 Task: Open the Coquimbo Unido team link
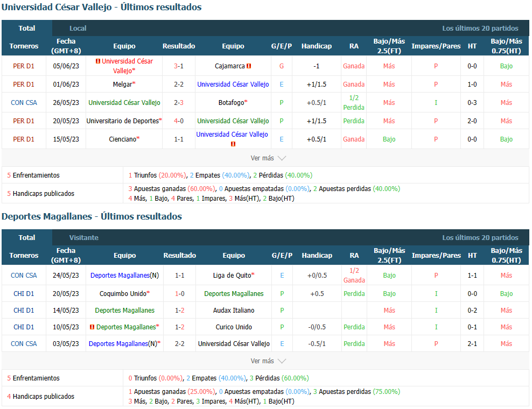click(x=123, y=294)
